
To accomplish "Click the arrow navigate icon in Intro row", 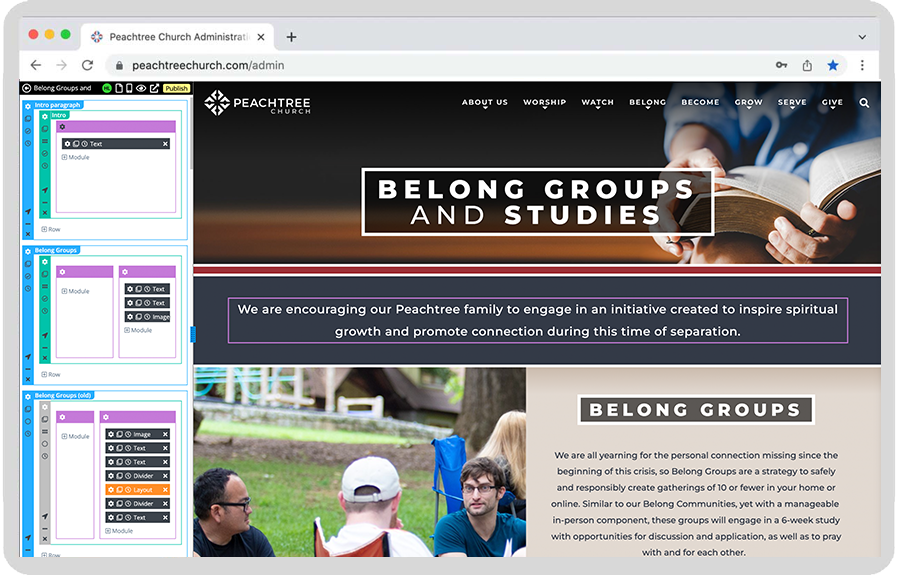I will (45, 190).
